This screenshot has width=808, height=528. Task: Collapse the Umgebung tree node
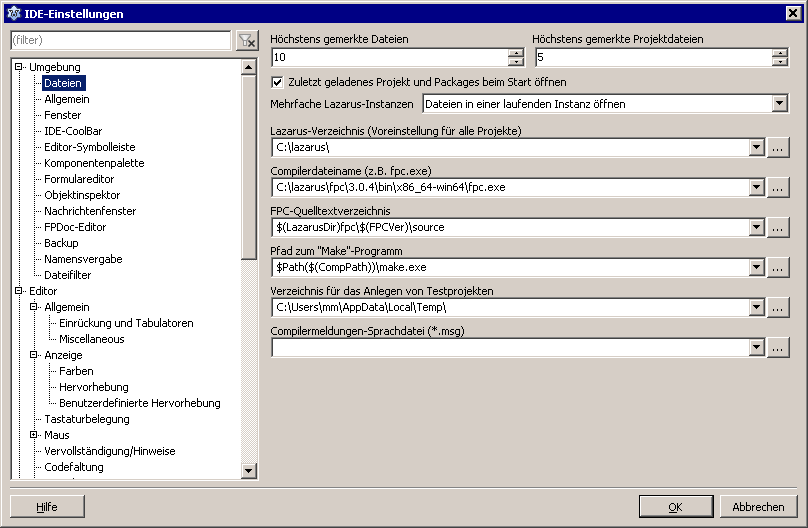coord(19,67)
